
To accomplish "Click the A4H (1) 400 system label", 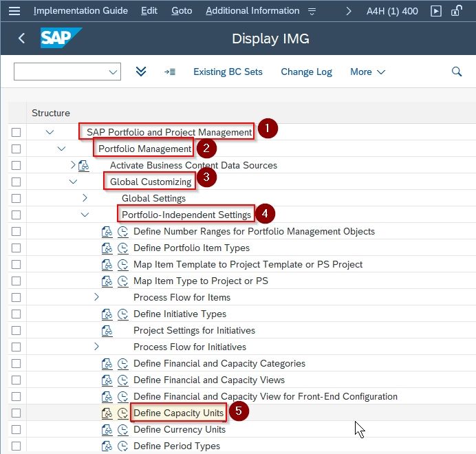I will click(x=392, y=11).
